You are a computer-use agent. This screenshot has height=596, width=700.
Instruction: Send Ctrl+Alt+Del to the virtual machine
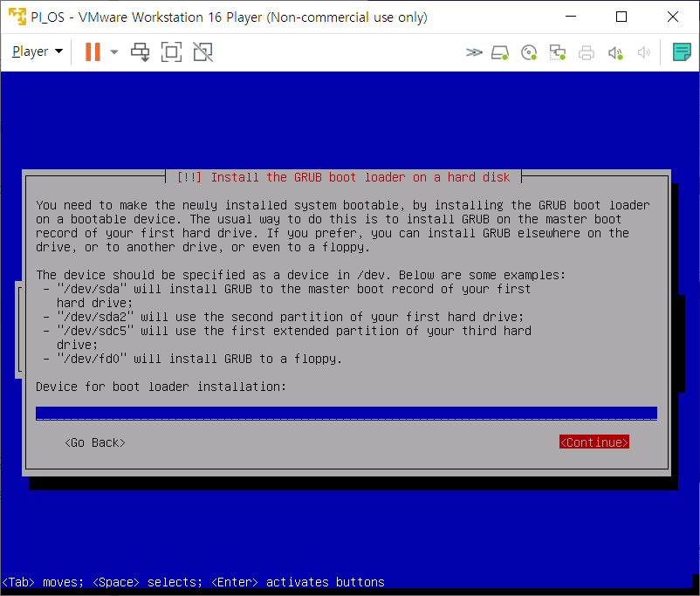click(x=141, y=52)
